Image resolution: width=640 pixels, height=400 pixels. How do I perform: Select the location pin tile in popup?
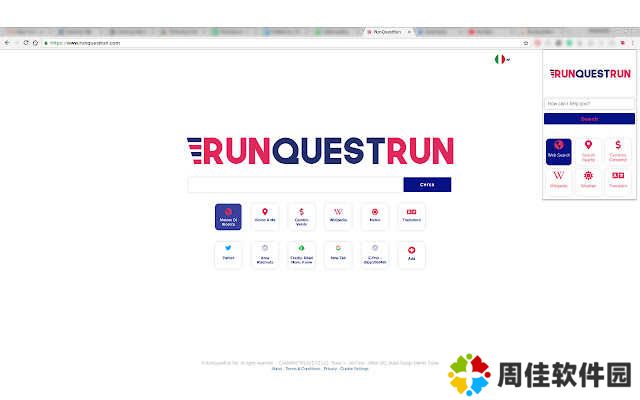click(x=588, y=151)
